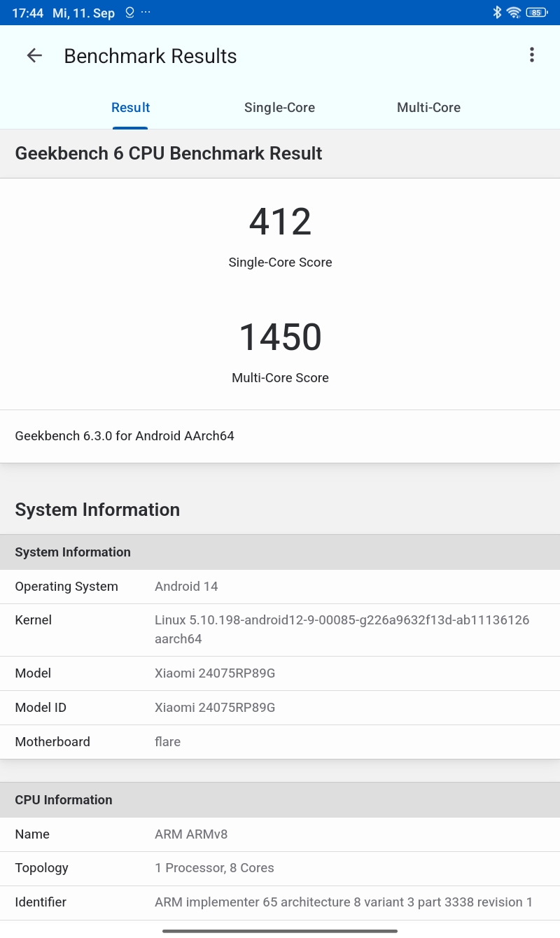
Task: Tap the status bar clock 17:44
Action: point(27,13)
